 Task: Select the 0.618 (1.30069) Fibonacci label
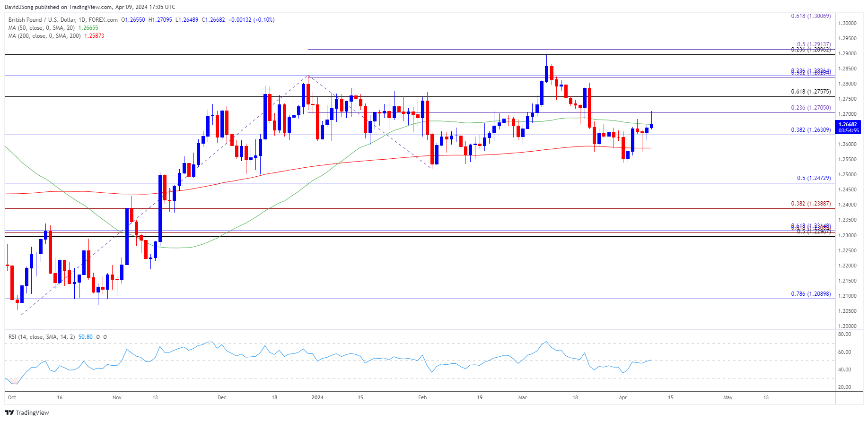(x=811, y=16)
